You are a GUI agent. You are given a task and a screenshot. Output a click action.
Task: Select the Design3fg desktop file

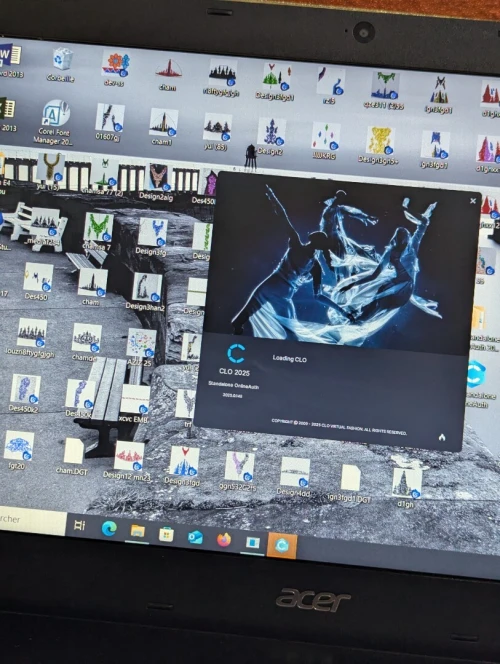[152, 237]
